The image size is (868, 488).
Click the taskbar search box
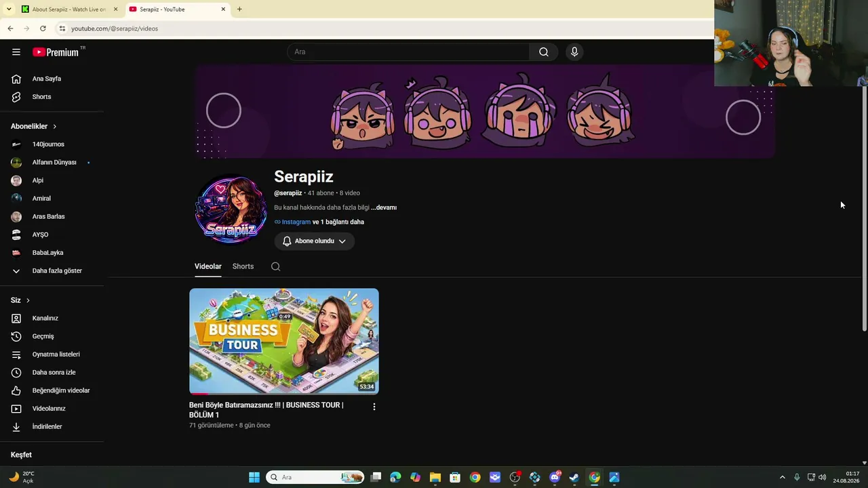click(x=315, y=477)
